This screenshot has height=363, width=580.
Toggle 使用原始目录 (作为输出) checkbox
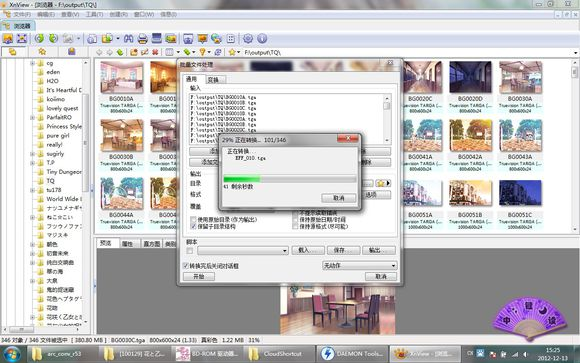[193, 219]
